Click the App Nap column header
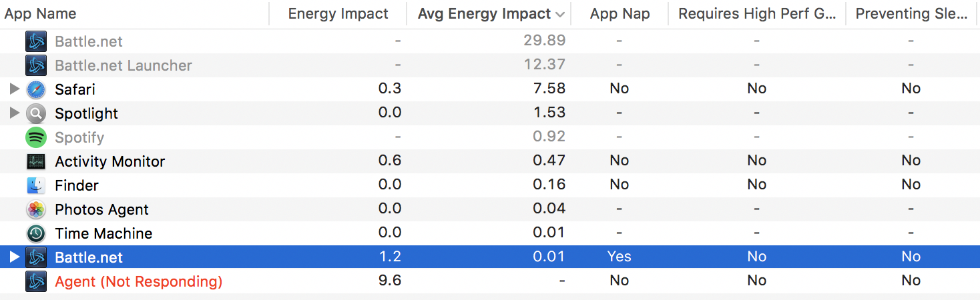Image resolution: width=980 pixels, height=300 pixels. (x=620, y=14)
